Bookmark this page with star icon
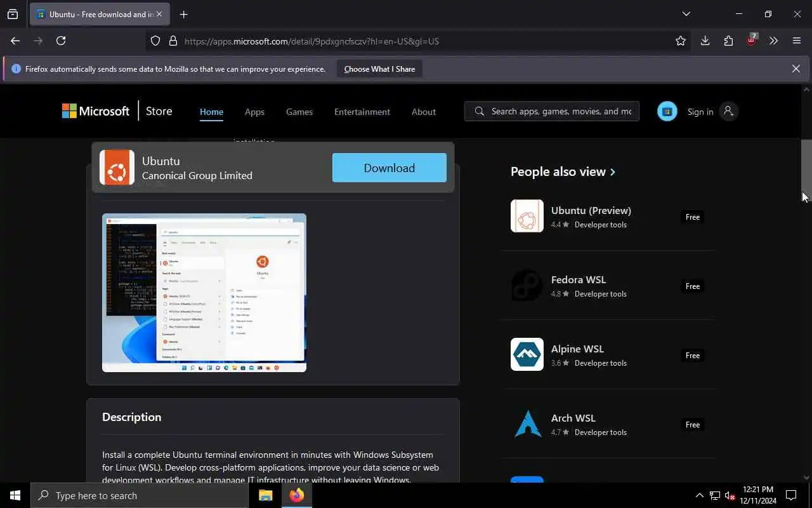The image size is (812, 508). pyautogui.click(x=681, y=41)
